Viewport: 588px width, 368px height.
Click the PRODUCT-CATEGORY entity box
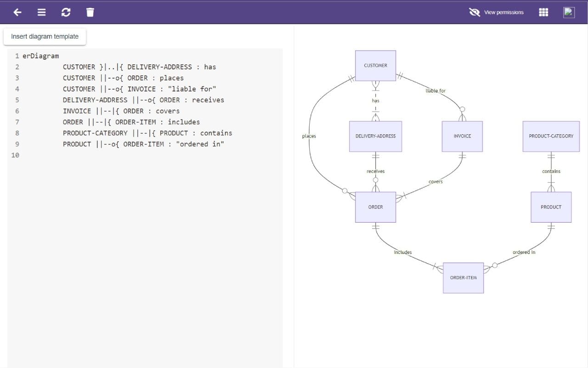tap(551, 136)
